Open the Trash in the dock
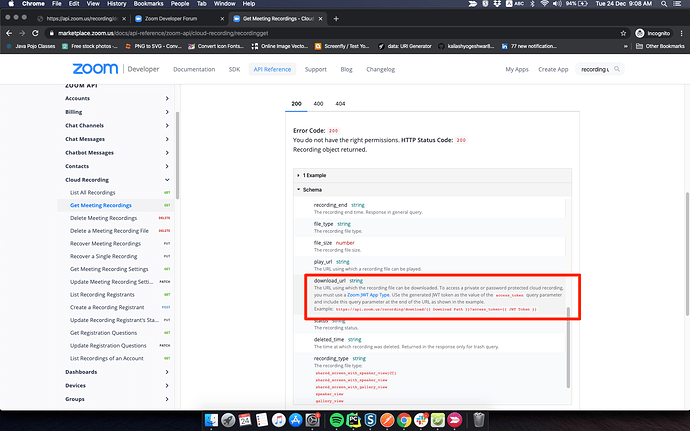 click(479, 420)
